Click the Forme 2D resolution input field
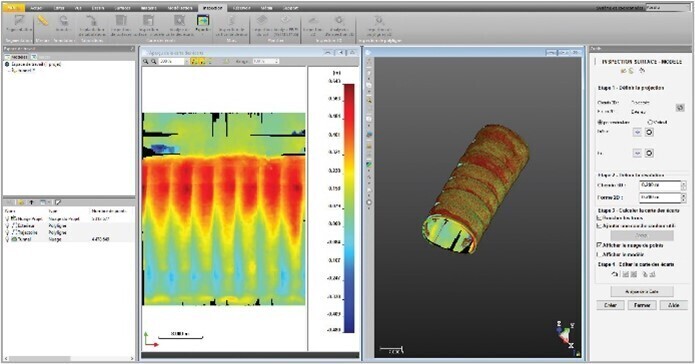Screen dimensions: 695x364 660,197
